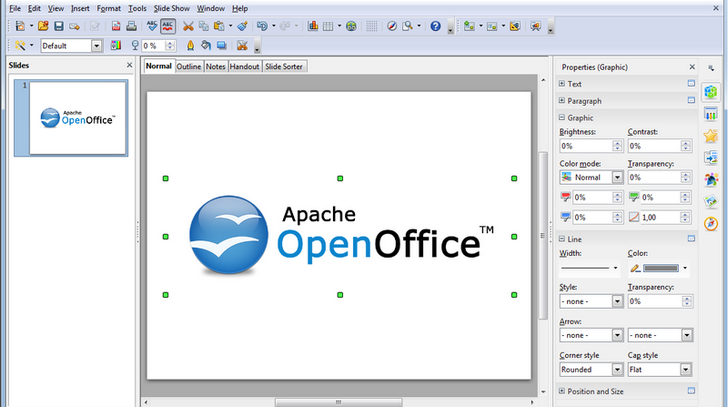Screen dimensions: 728x407
Task: Create a new document via toolbar icon
Action: tap(20, 26)
